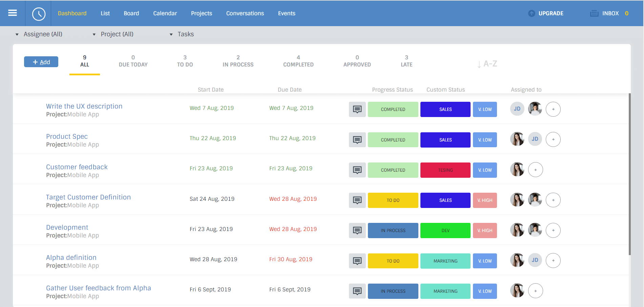Image resolution: width=644 pixels, height=307 pixels.
Task: Add assignee to Alpha definition
Action: coord(553,261)
